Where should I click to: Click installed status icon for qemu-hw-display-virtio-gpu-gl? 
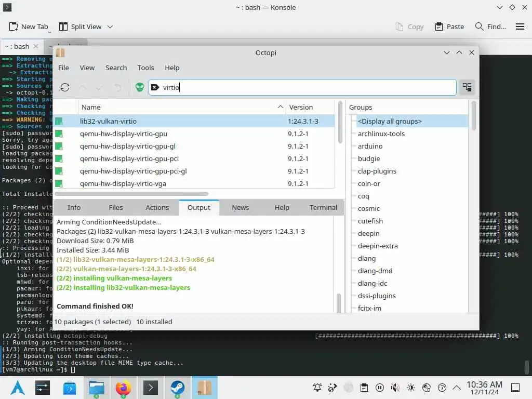click(59, 146)
